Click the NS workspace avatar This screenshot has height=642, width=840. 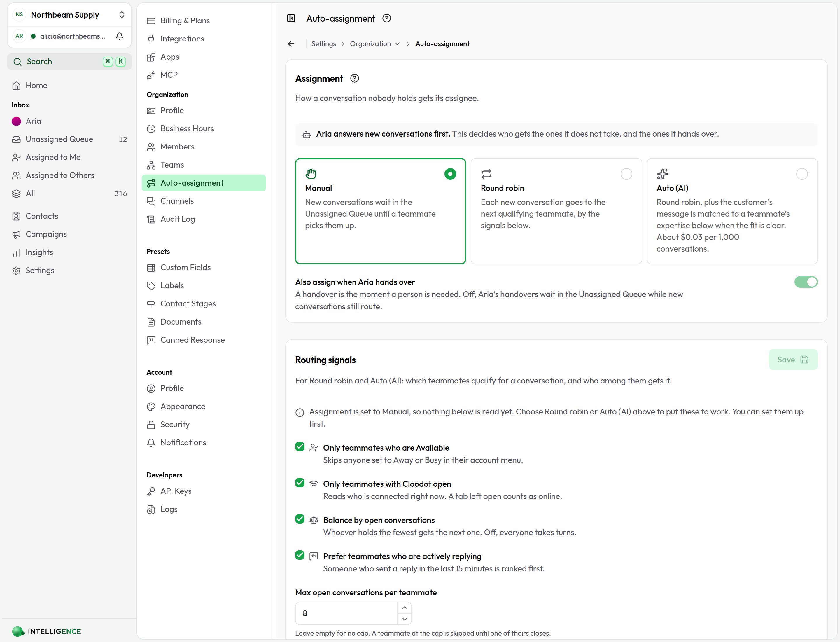click(20, 15)
